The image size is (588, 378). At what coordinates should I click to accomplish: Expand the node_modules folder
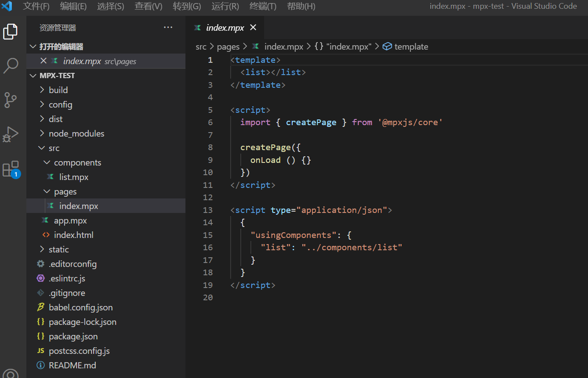pyautogui.click(x=42, y=133)
